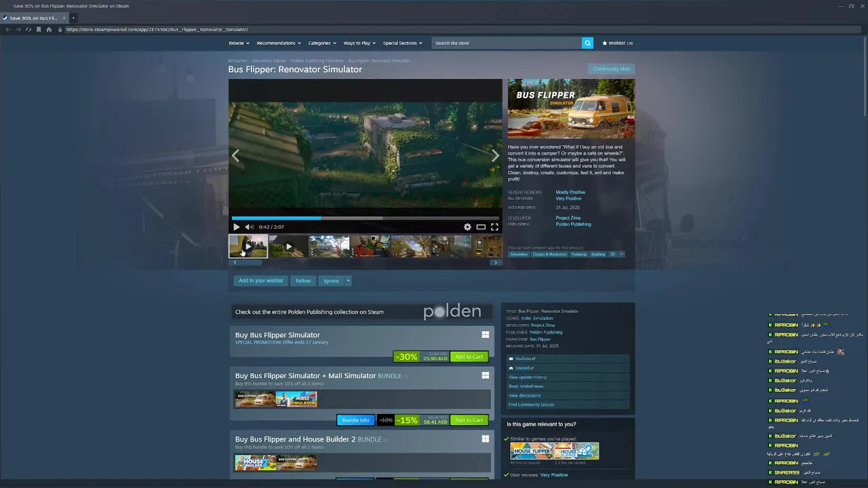Show previous media with left arrow overlay

(235, 156)
